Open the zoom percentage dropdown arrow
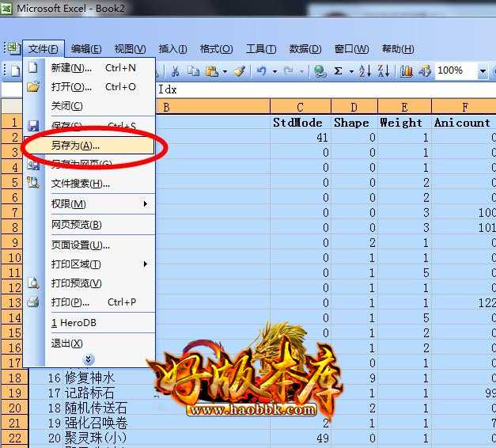The image size is (496, 448). coord(483,71)
